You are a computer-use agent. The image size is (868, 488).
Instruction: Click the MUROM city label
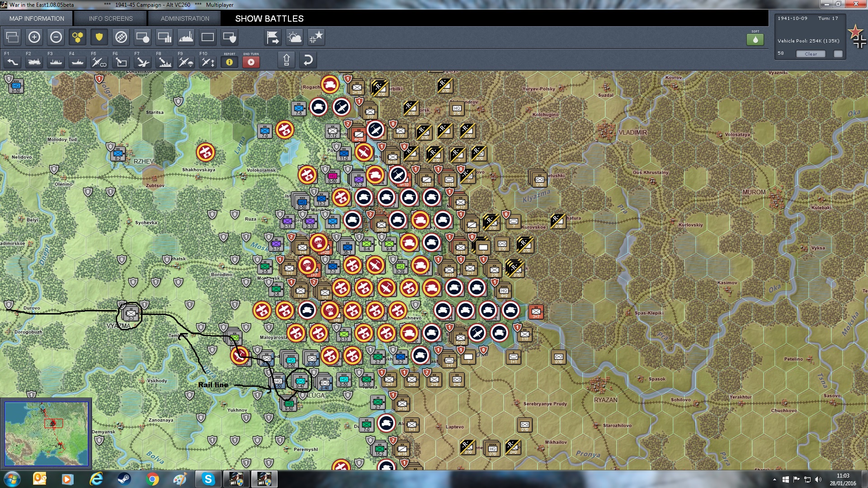click(754, 192)
